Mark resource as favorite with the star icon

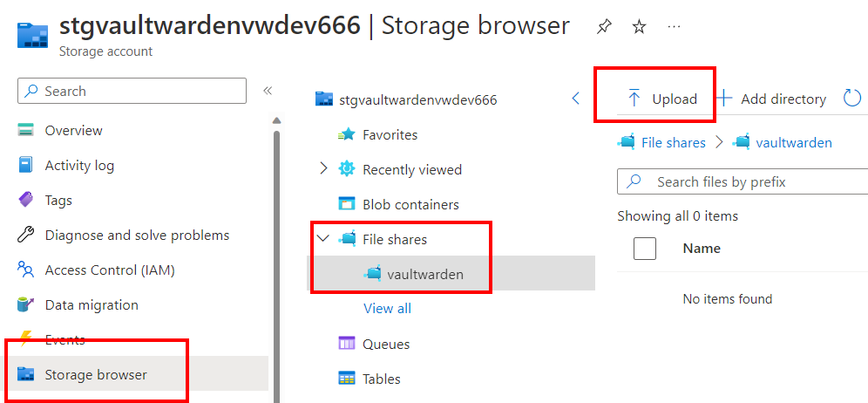(x=640, y=27)
